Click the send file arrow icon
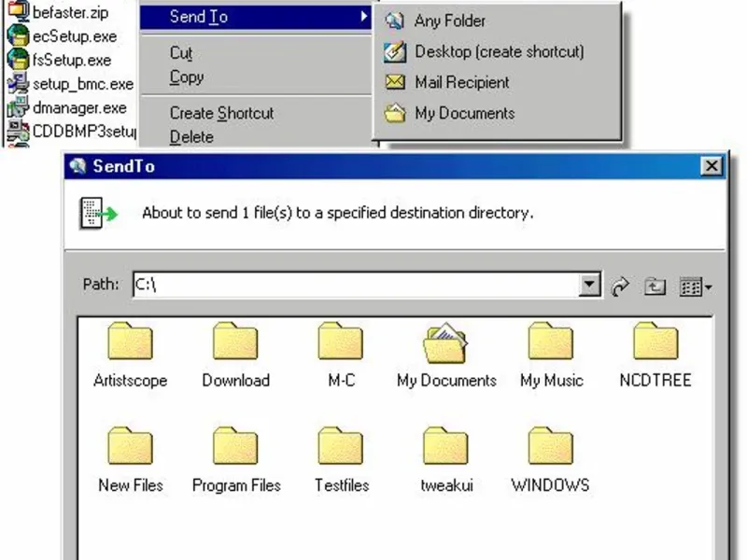This screenshot has height=560, width=747. [x=98, y=213]
